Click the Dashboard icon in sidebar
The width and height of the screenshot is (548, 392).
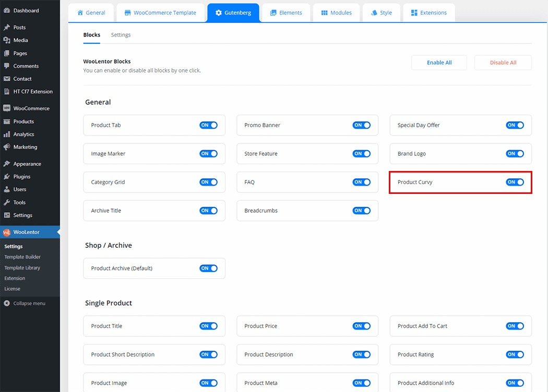coord(7,10)
